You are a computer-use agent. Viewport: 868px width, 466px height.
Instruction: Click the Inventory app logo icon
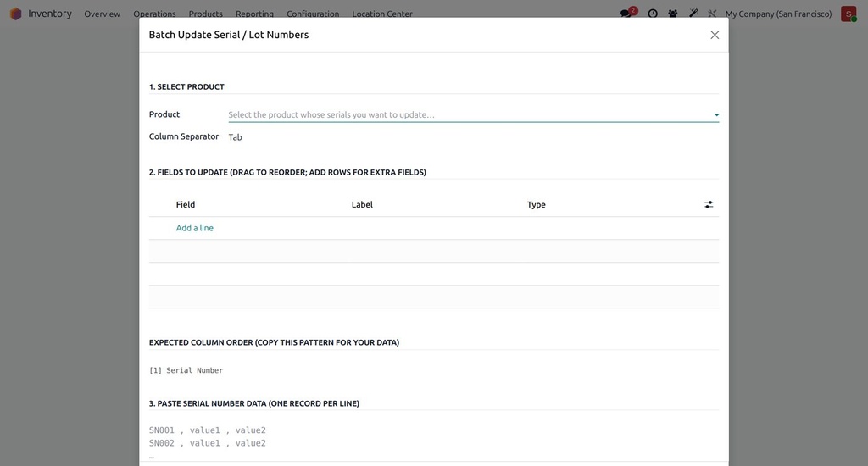[x=15, y=14]
